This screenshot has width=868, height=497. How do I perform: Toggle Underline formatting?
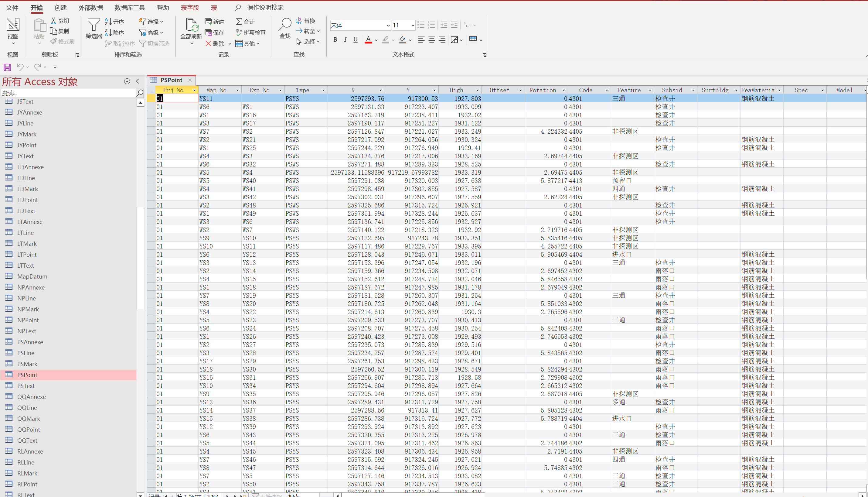pos(356,39)
